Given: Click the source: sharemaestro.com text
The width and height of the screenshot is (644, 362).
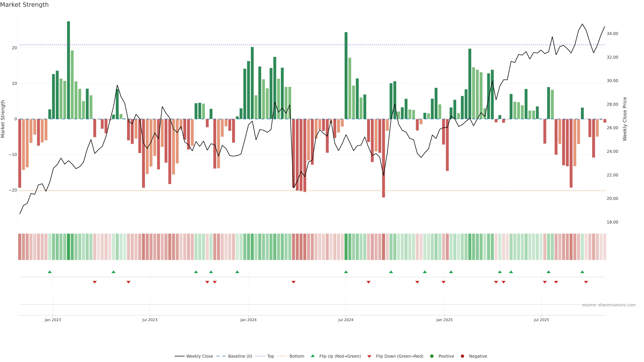Looking at the screenshot, I should click(609, 305).
